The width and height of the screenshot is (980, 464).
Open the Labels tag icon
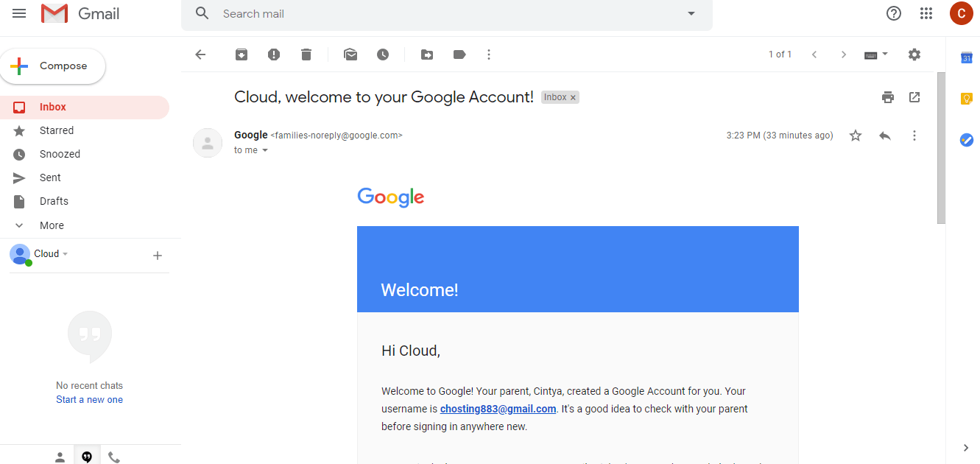459,55
